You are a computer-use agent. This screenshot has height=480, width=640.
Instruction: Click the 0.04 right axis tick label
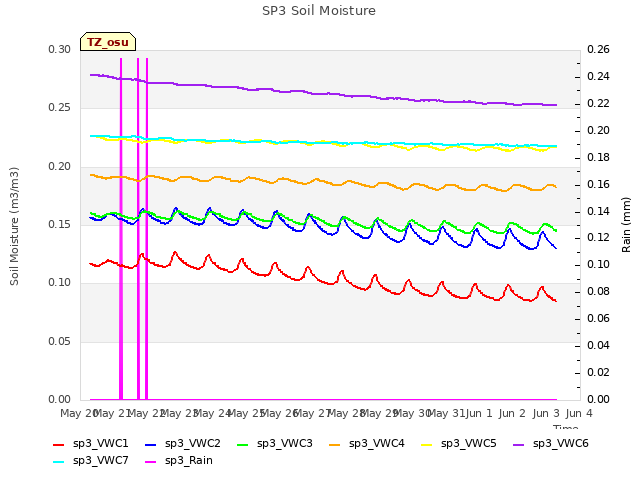(598, 345)
